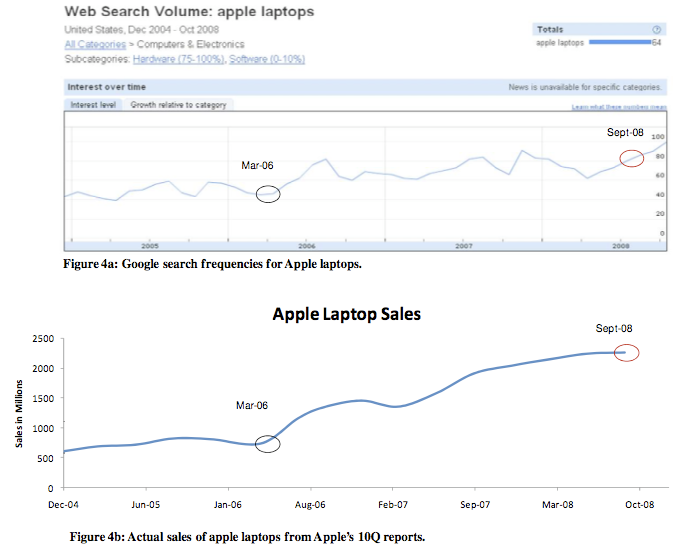Click the Sales in Millions axis label
The image size is (673, 550).
click(19, 413)
